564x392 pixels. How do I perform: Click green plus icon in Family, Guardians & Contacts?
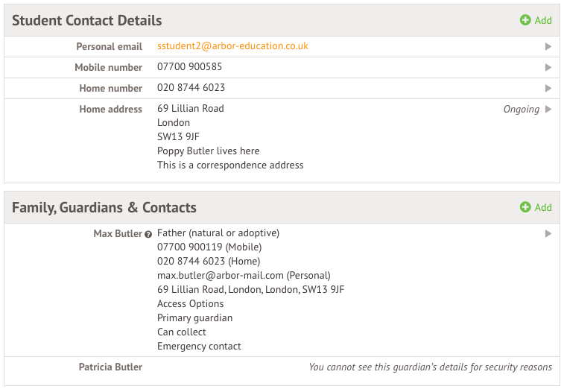(x=525, y=207)
